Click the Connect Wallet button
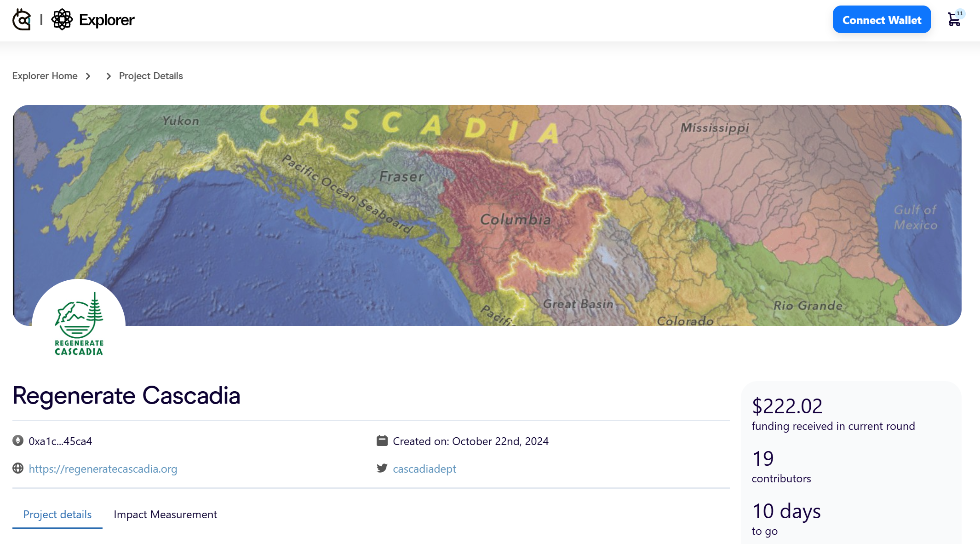The image size is (980, 544). pyautogui.click(x=881, y=19)
